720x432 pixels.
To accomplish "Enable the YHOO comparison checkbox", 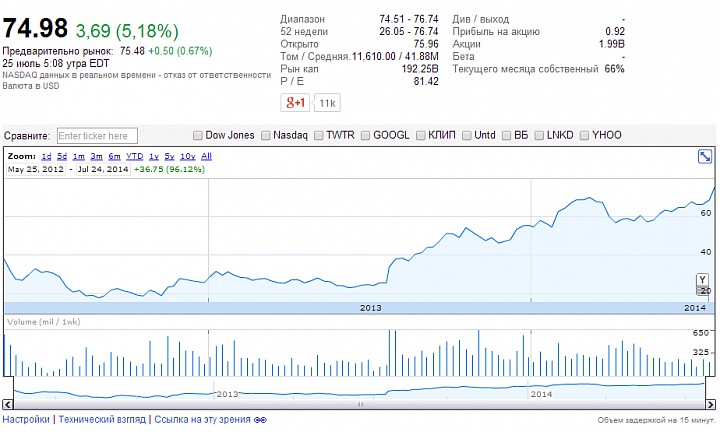I will point(584,135).
